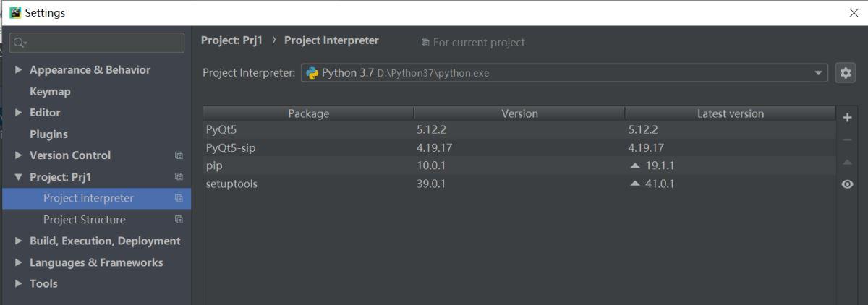Click the Project: Prj1 breadcrumb
868x305 pixels.
click(x=231, y=40)
